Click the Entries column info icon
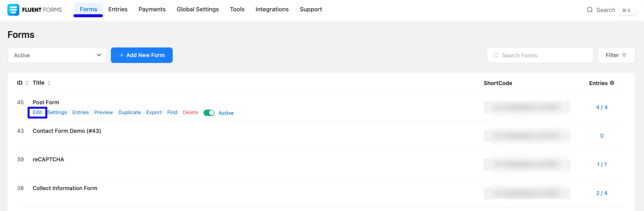 click(x=612, y=83)
